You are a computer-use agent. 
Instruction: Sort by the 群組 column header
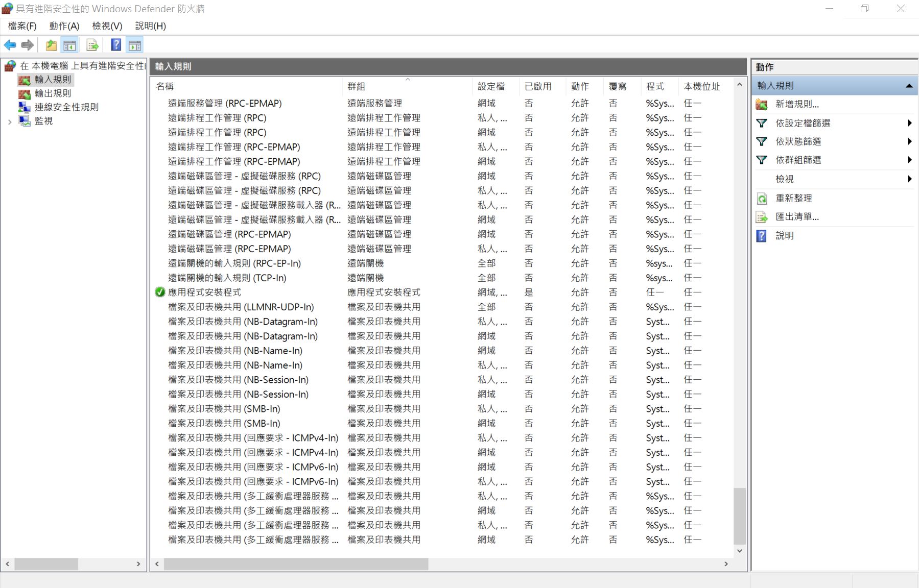408,86
